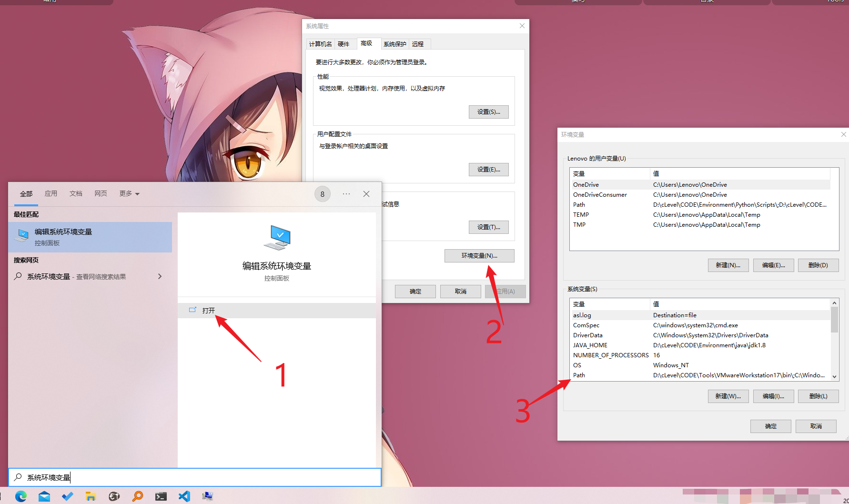Close the System Properties window
The image size is (849, 504).
coord(522,26)
